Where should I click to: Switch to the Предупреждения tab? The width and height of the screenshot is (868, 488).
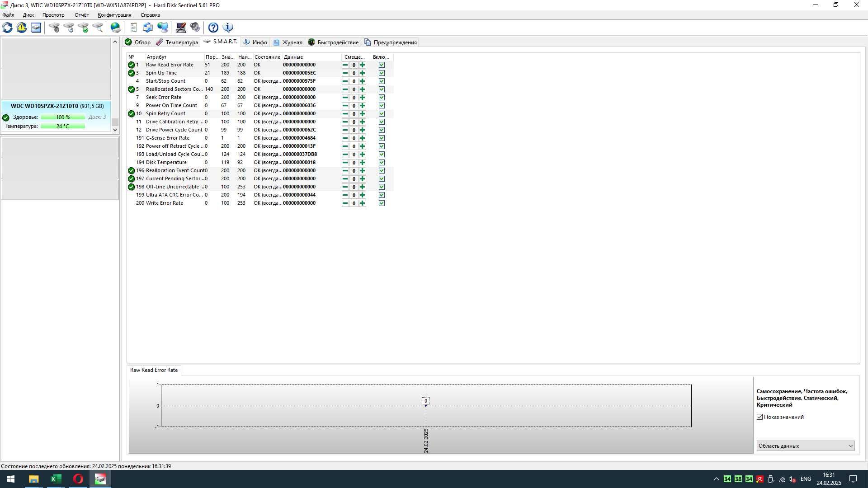(391, 42)
